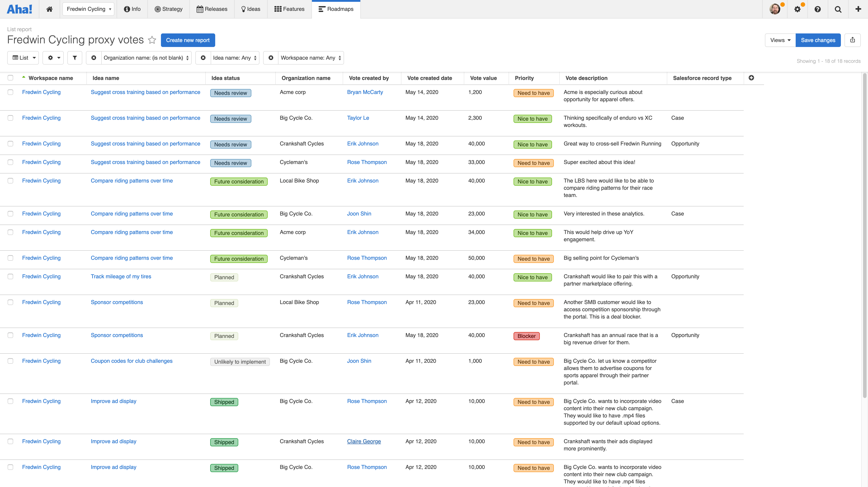
Task: Open the Fredwin Cycling workspace selector
Action: 88,9
